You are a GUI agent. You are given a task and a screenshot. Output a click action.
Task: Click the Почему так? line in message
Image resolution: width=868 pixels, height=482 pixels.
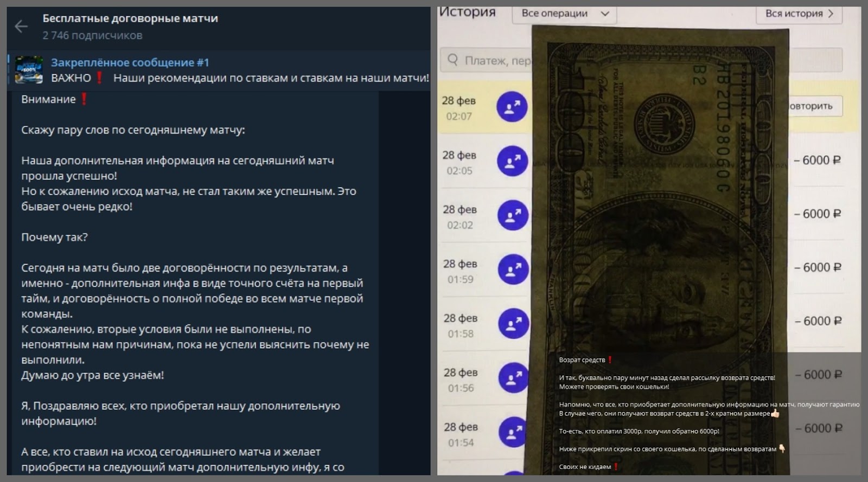(x=54, y=237)
